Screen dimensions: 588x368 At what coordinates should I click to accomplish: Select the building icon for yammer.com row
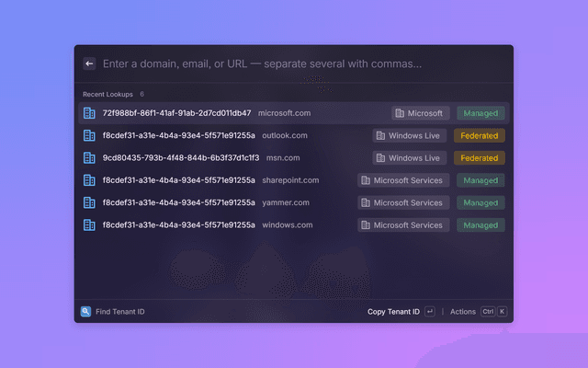pyautogui.click(x=89, y=202)
